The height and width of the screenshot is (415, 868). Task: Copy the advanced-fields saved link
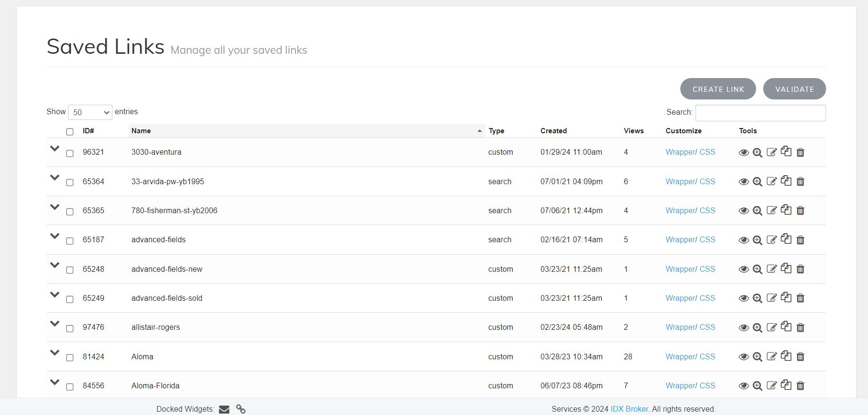point(786,239)
